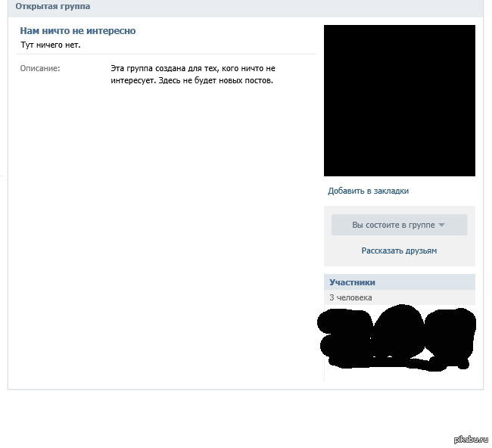Select the middle blacked-out member avatar
This screenshot has width=492, height=448.
(x=397, y=337)
